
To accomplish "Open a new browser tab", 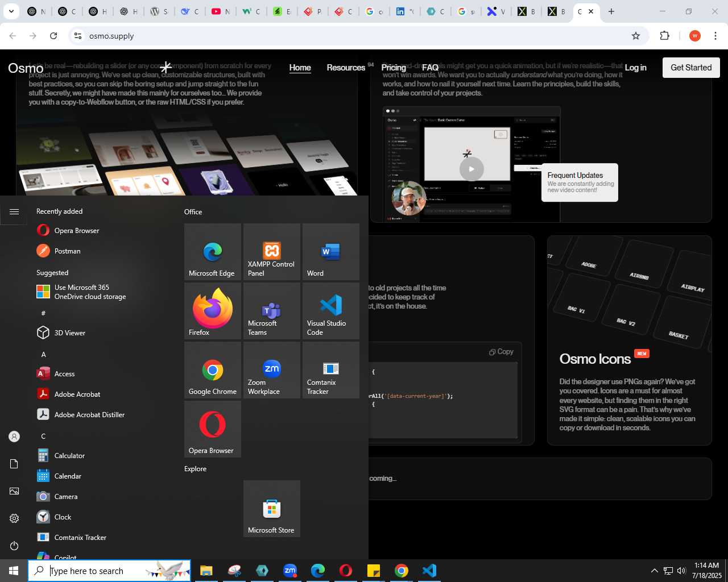I will coord(611,11).
